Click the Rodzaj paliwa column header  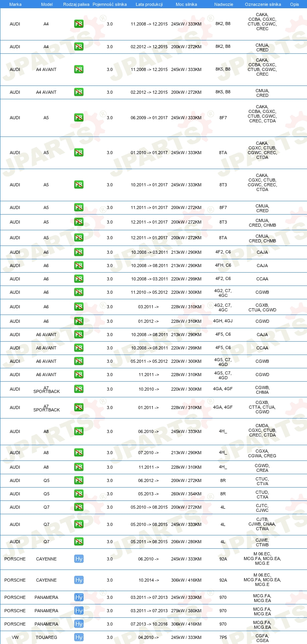76,4
